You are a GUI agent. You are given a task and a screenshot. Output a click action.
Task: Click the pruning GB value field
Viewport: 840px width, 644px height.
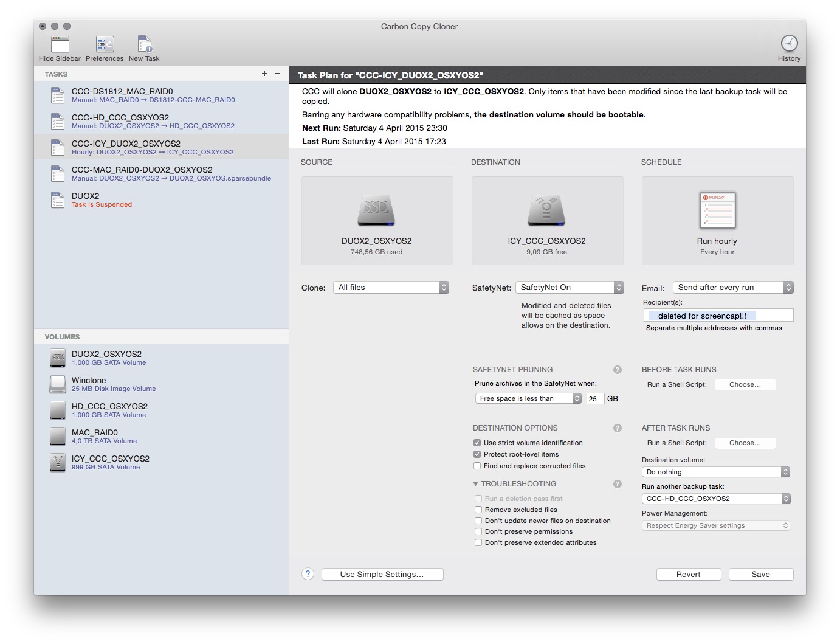pyautogui.click(x=595, y=399)
